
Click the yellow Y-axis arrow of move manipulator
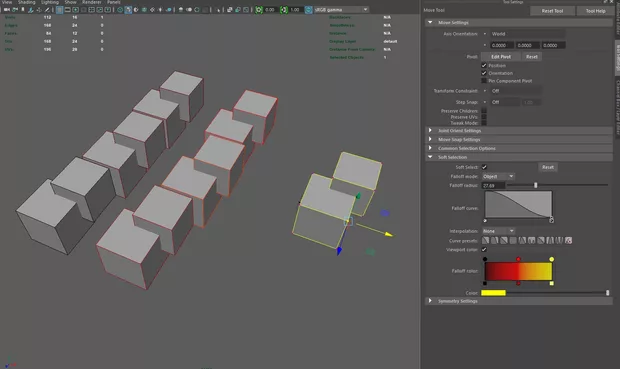tap(389, 235)
